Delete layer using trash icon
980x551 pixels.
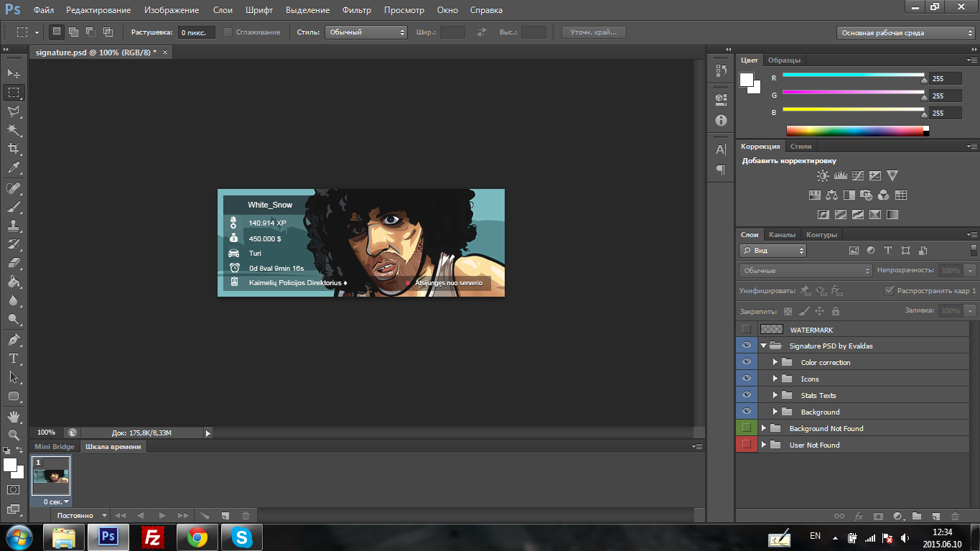[x=955, y=516]
